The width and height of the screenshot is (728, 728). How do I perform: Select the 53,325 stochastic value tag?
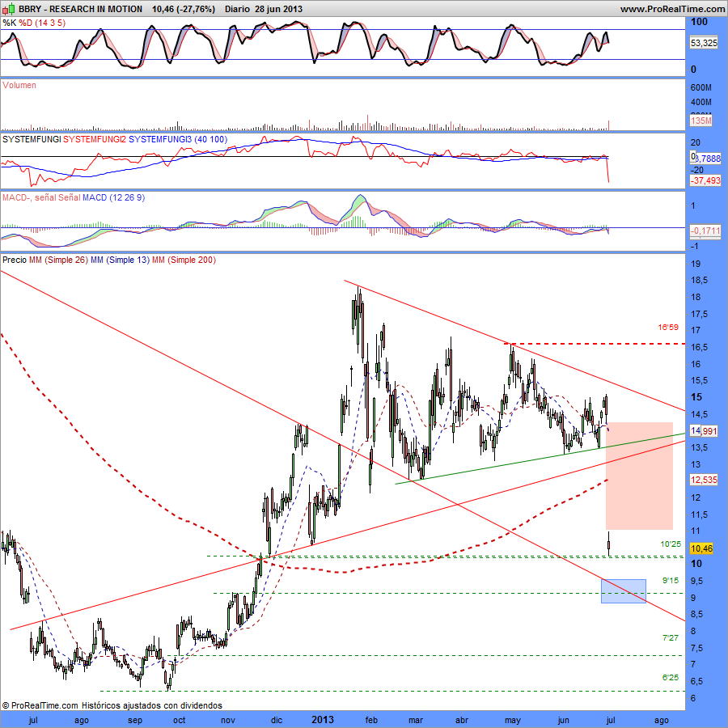click(x=704, y=43)
